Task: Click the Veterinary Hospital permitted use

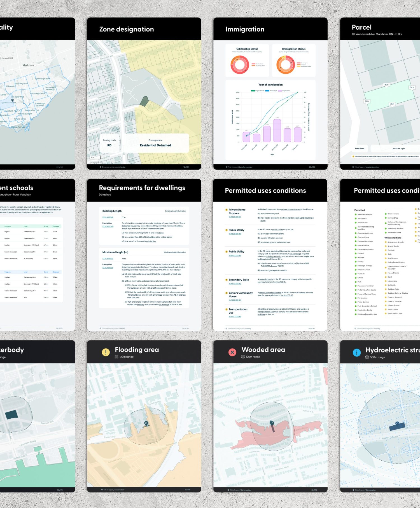Action: pos(395,228)
